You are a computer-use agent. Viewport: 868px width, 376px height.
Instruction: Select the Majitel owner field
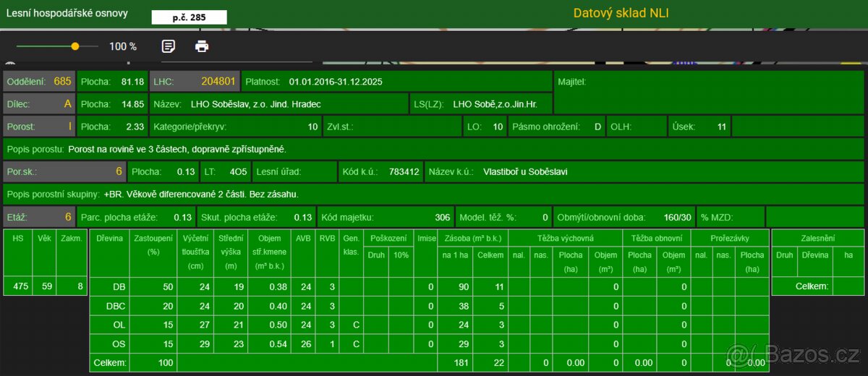709,93
